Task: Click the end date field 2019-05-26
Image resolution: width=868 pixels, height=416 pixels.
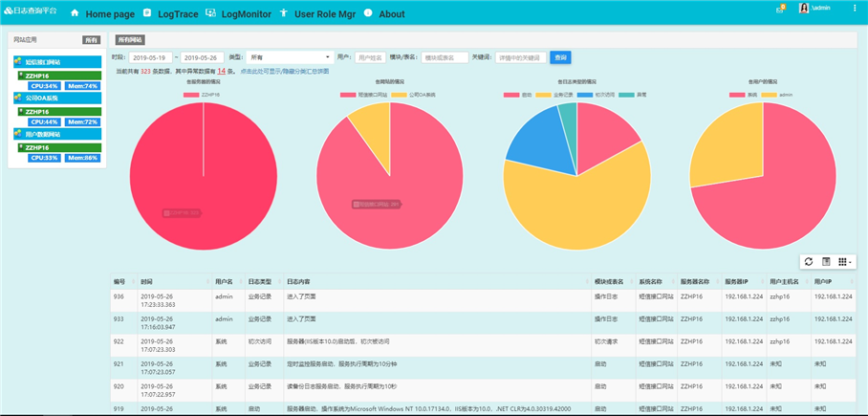Action: pyautogui.click(x=202, y=57)
